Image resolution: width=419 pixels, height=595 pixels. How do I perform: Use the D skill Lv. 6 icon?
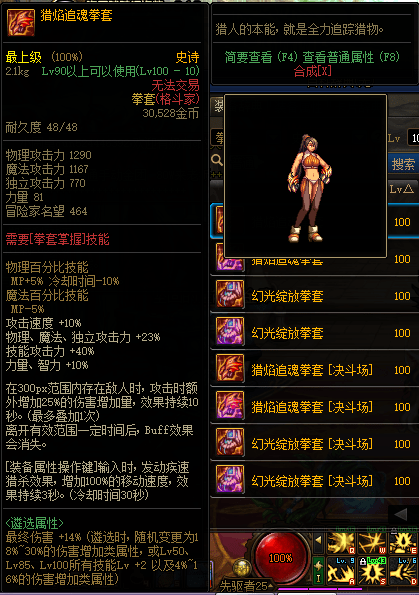tap(403, 571)
